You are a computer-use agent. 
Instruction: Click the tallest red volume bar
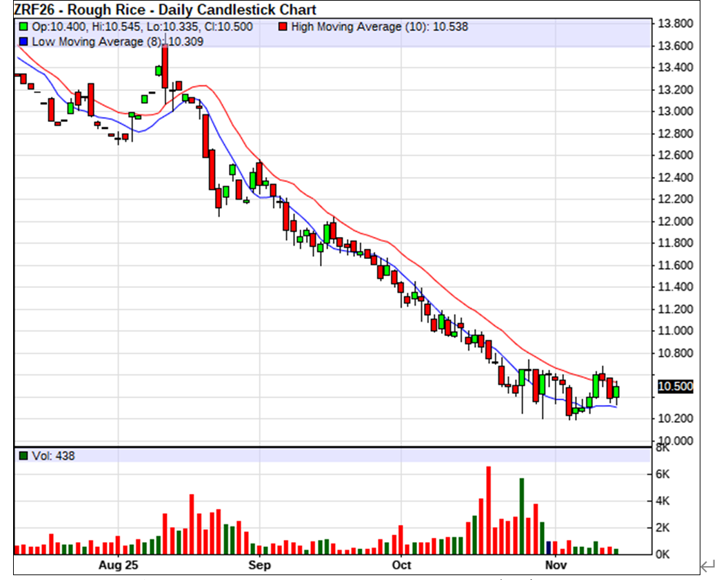coord(488,510)
